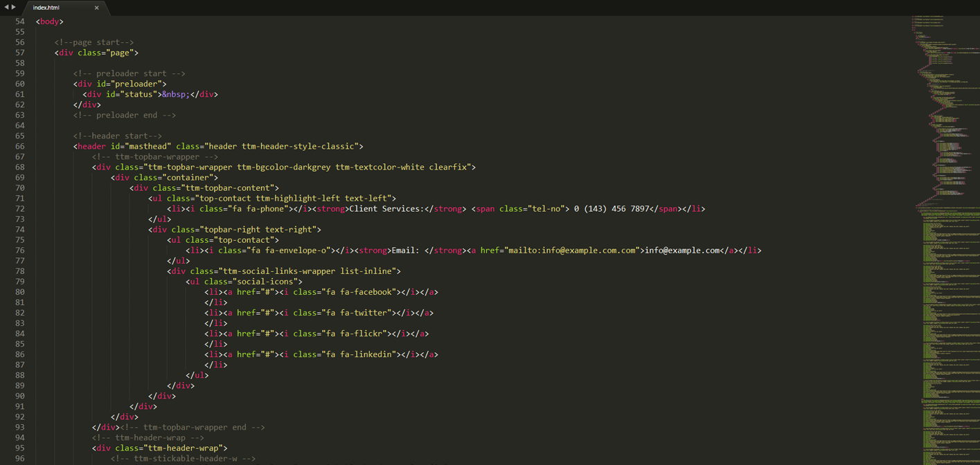Viewport: 980px width, 465px height.
Task: Click the ttm-header-wrap comment on line 94
Action: 148,437
